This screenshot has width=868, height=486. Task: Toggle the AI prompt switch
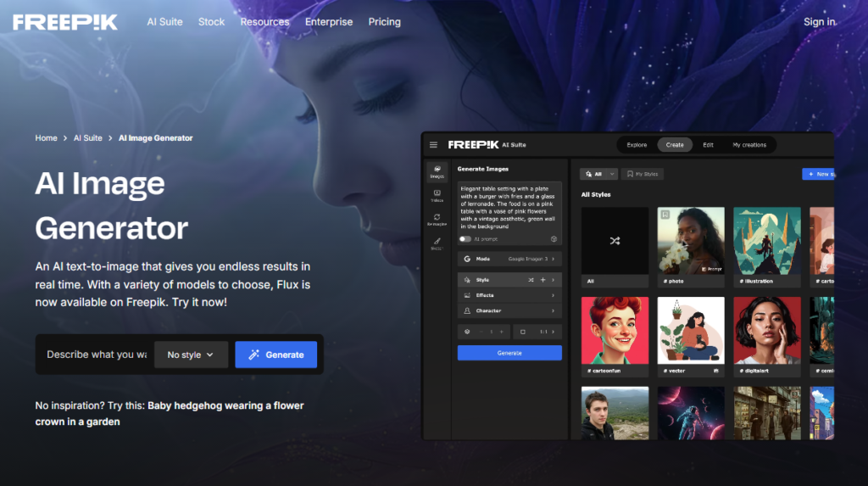click(x=465, y=239)
